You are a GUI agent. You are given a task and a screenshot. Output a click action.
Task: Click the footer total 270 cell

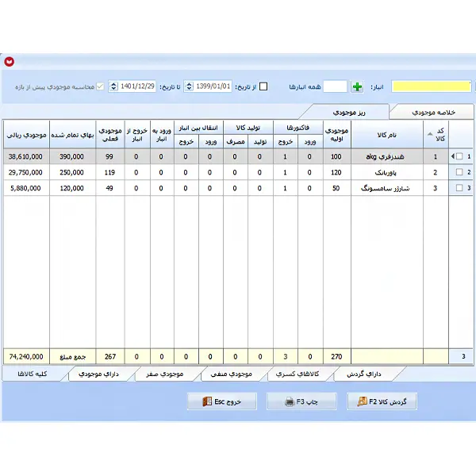coord(337,356)
